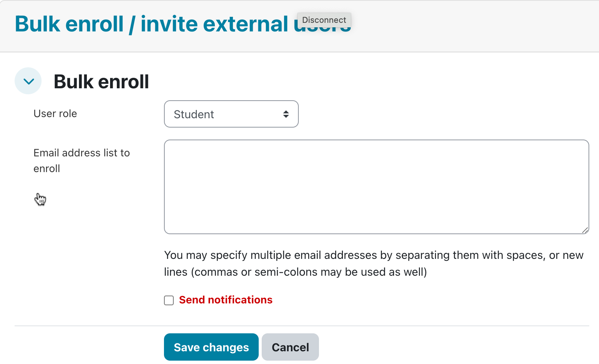Image resolution: width=599 pixels, height=364 pixels.
Task: Click the word 'Student' in role selector
Action: pos(194,114)
